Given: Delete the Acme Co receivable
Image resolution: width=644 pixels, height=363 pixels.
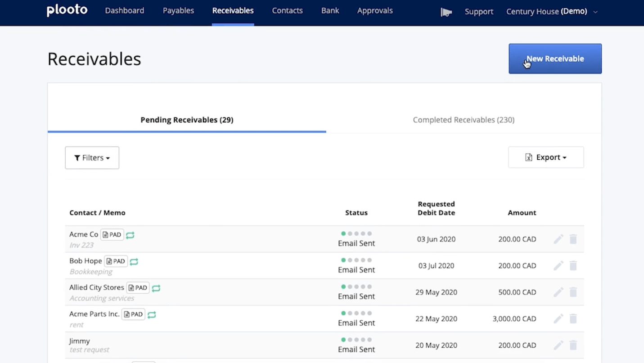Looking at the screenshot, I should [573, 239].
